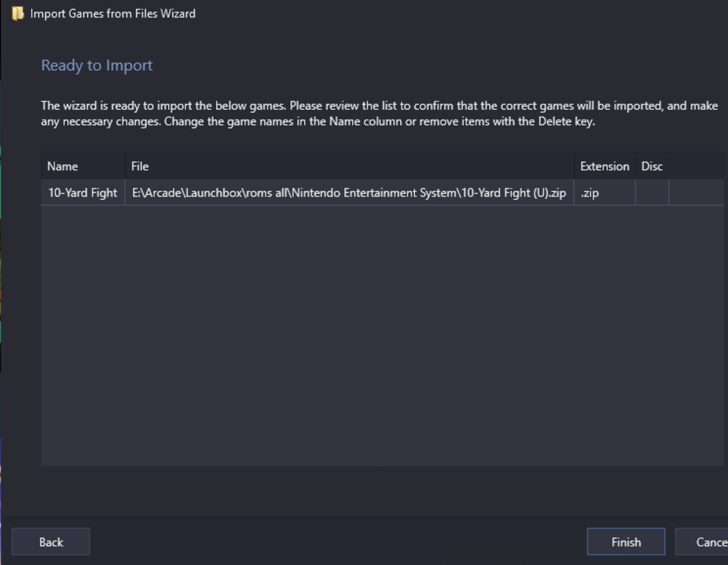Click the blank column header after Disc

point(696,166)
